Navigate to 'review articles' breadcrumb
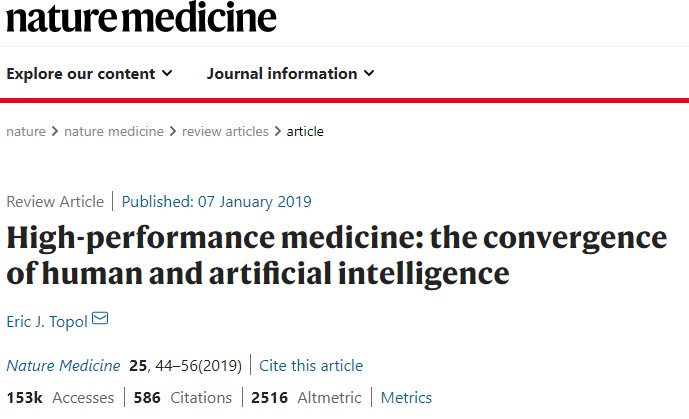689x419 pixels. click(225, 131)
